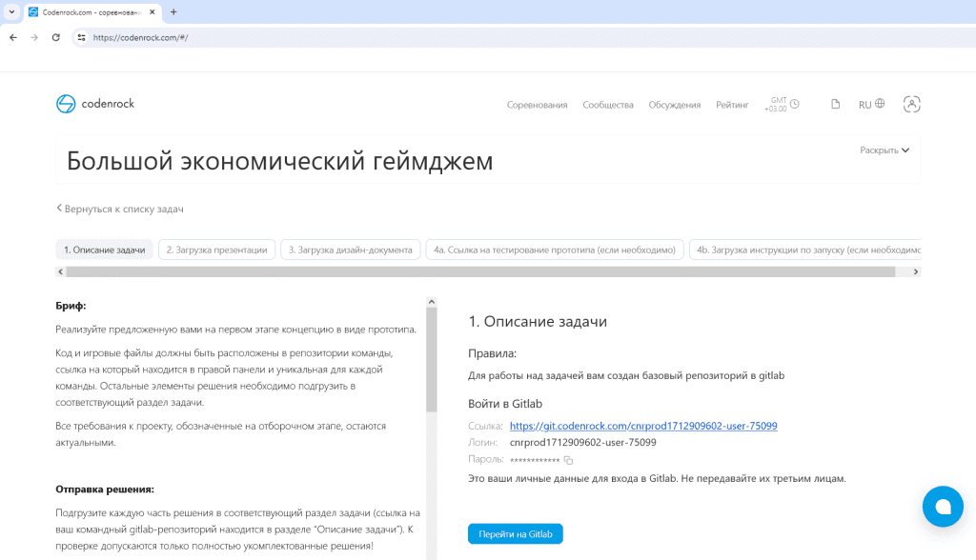Open the GMT +03:00 timezone selector
This screenshot has height=560, width=976.
783,105
